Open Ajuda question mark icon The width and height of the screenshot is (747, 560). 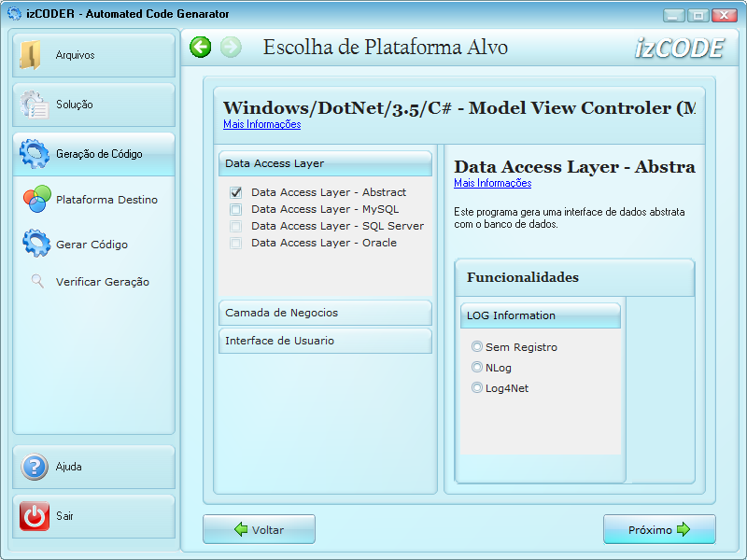pos(35,467)
